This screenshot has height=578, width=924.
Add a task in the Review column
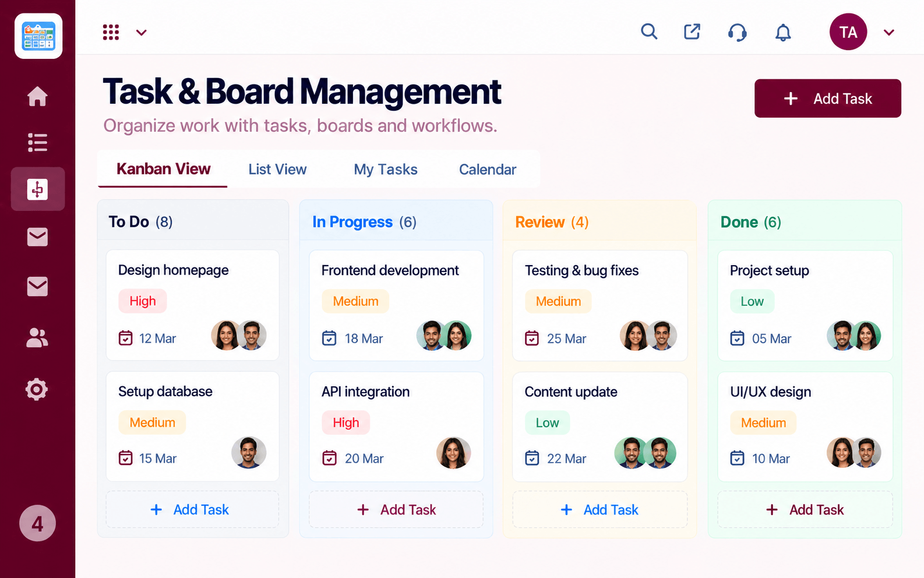599,510
